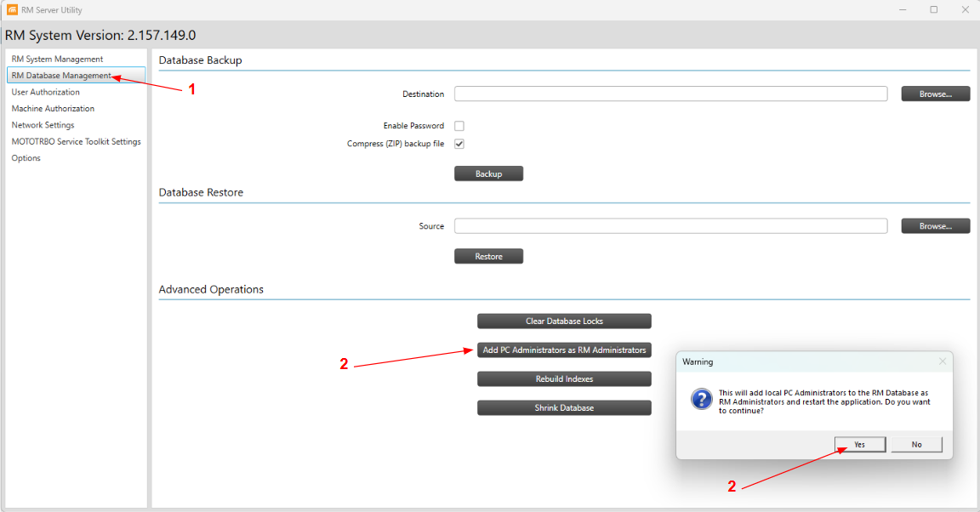The image size is (980, 512).
Task: Open Options in the sidebar
Action: tap(26, 158)
